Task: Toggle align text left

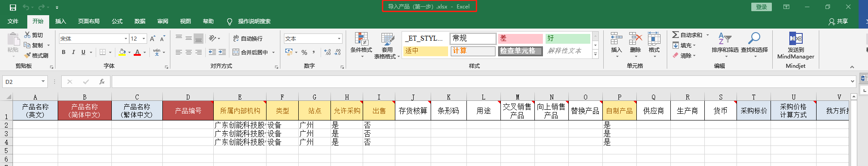Action: click(x=179, y=52)
